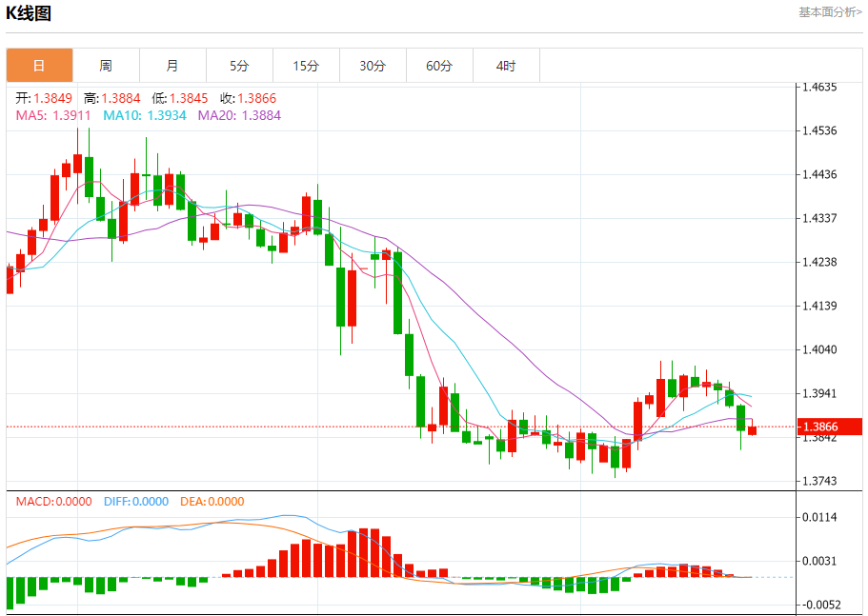Click the DEA: 0.0000 label

[212, 502]
